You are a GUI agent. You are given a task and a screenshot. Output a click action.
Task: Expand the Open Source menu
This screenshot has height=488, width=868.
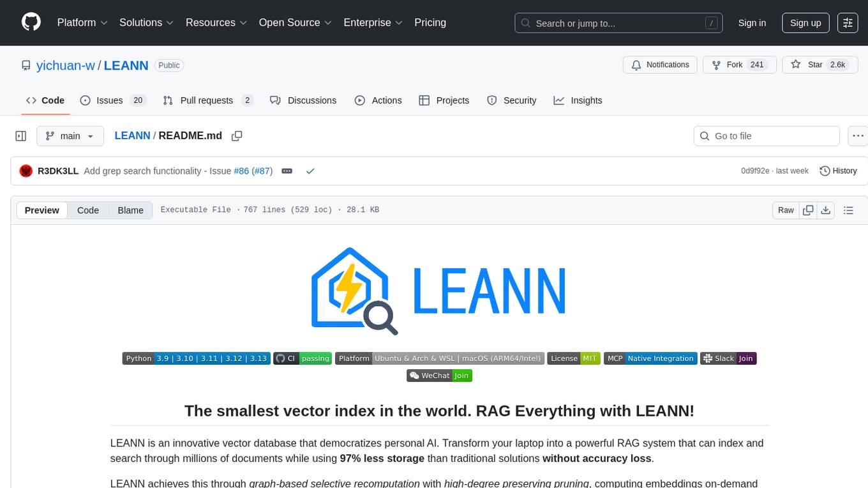(296, 22)
